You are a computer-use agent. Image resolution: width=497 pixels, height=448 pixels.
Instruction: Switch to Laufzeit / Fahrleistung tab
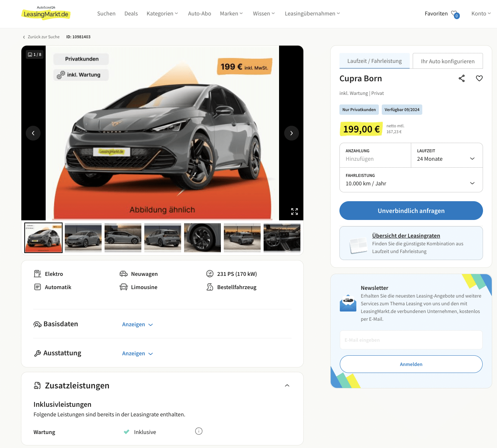(x=374, y=61)
